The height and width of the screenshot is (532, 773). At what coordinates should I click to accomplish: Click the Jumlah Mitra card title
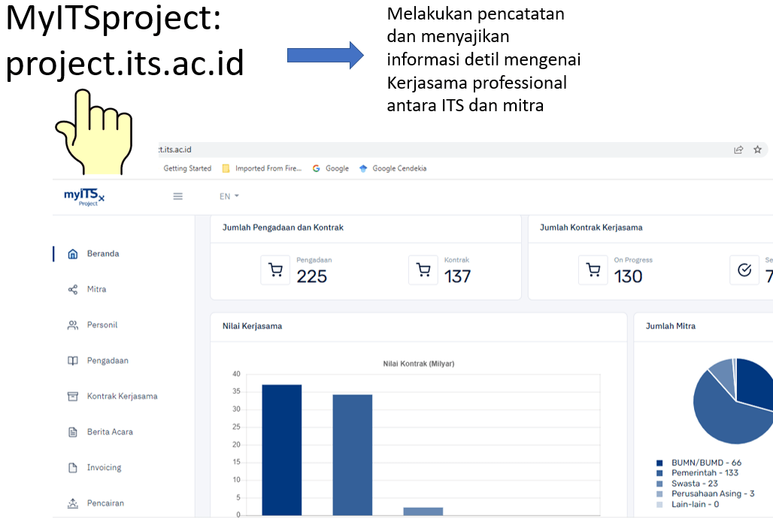click(x=671, y=326)
